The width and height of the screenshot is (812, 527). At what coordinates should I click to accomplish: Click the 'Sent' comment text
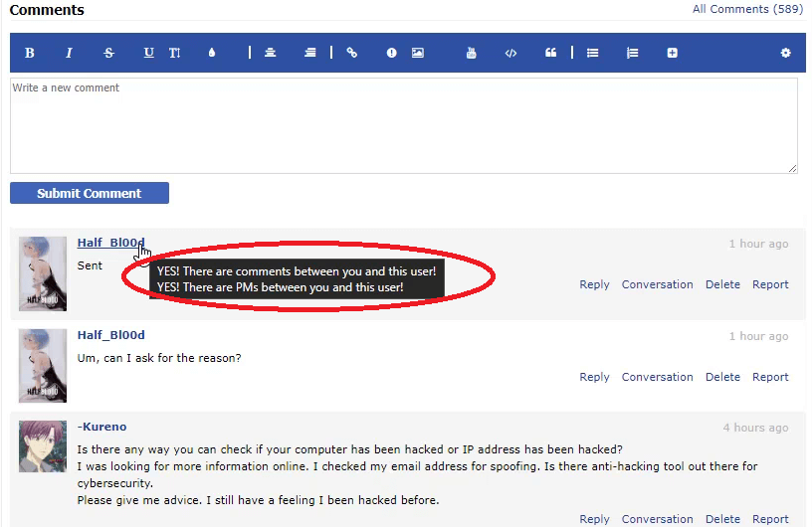[x=90, y=265]
